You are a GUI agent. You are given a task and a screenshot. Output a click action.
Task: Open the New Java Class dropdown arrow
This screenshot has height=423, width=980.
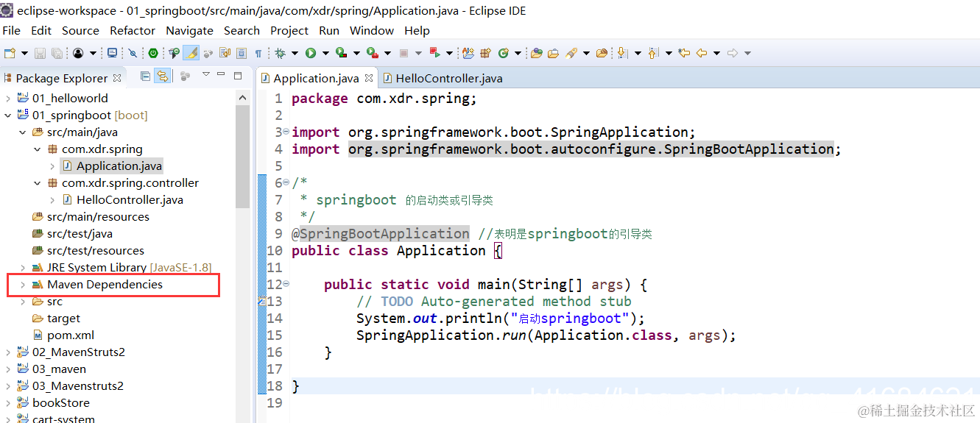tap(518, 53)
